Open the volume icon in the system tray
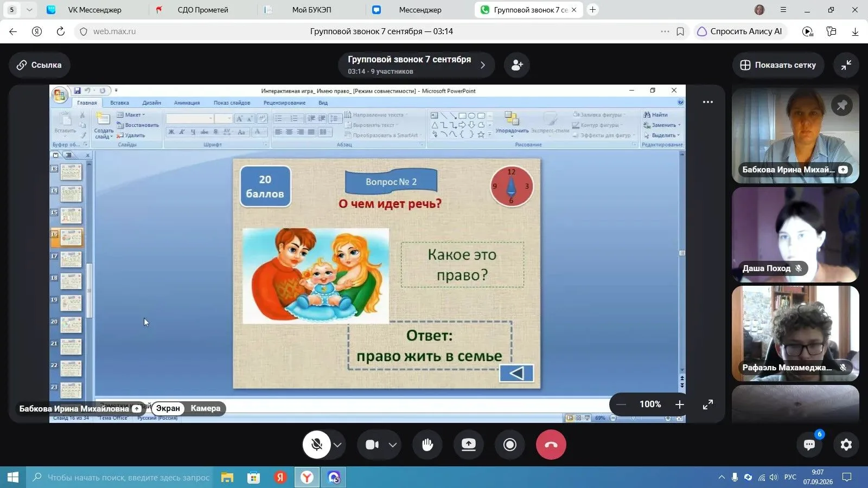The image size is (868, 488). (774, 477)
